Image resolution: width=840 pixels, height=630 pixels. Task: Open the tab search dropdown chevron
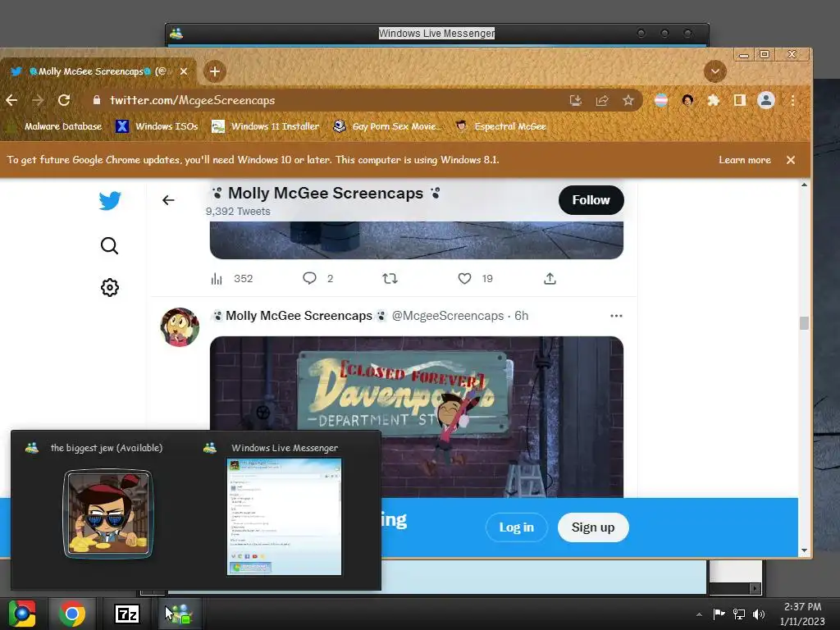point(715,71)
